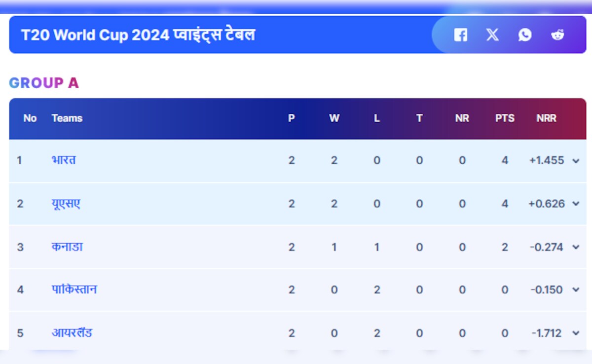Click the Teams column header
The height and width of the screenshot is (364, 592).
coord(67,118)
